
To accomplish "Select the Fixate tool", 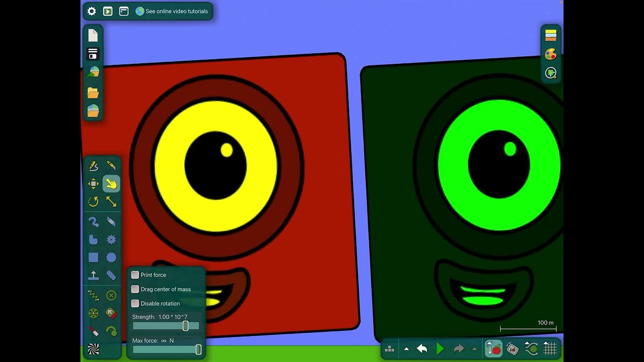I will pyautogui.click(x=111, y=296).
